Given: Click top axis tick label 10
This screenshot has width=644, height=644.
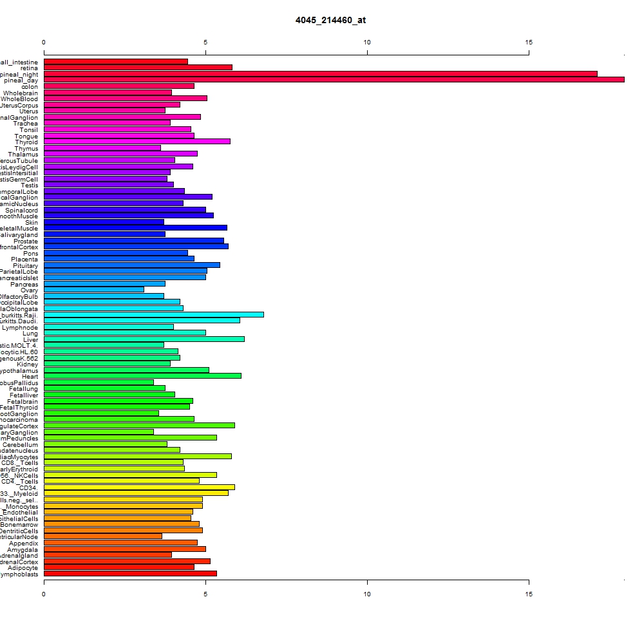Looking at the screenshot, I should click(x=367, y=43).
